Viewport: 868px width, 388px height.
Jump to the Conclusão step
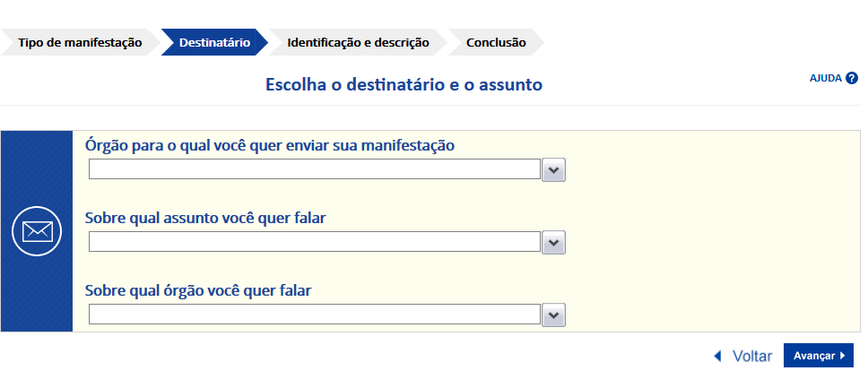coord(496,42)
